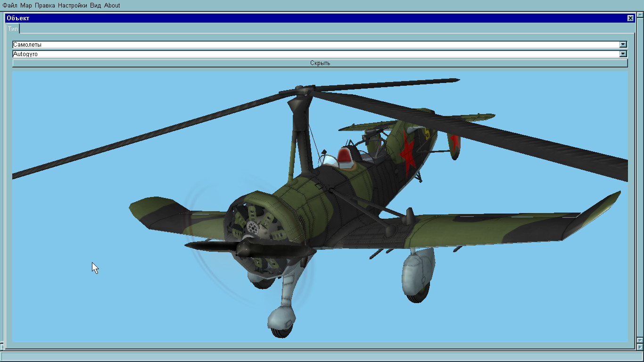Open the Вид menu
This screenshot has height=362, width=644.
(96, 6)
